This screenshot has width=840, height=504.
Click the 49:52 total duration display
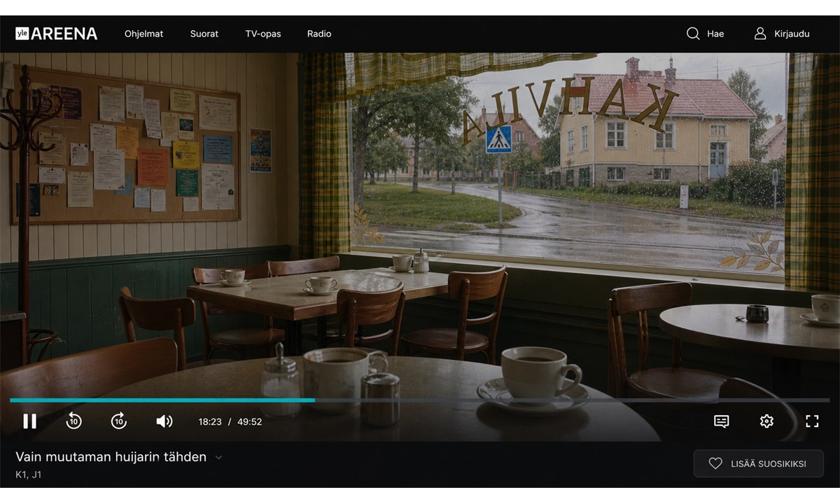[250, 421]
